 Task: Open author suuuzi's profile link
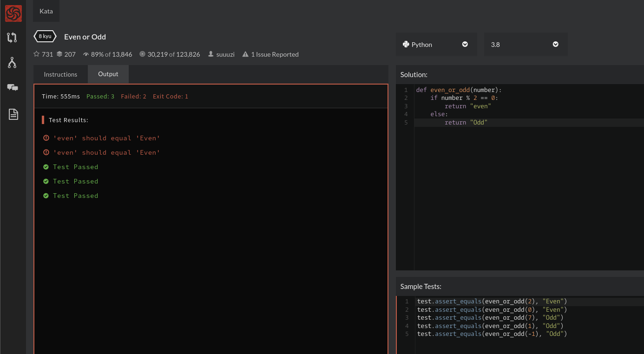point(225,54)
